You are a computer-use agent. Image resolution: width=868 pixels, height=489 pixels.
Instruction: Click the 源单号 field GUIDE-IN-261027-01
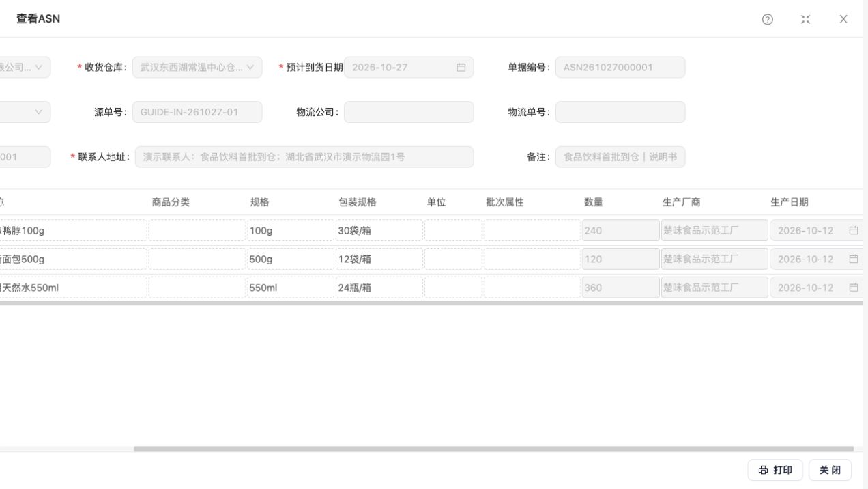197,112
